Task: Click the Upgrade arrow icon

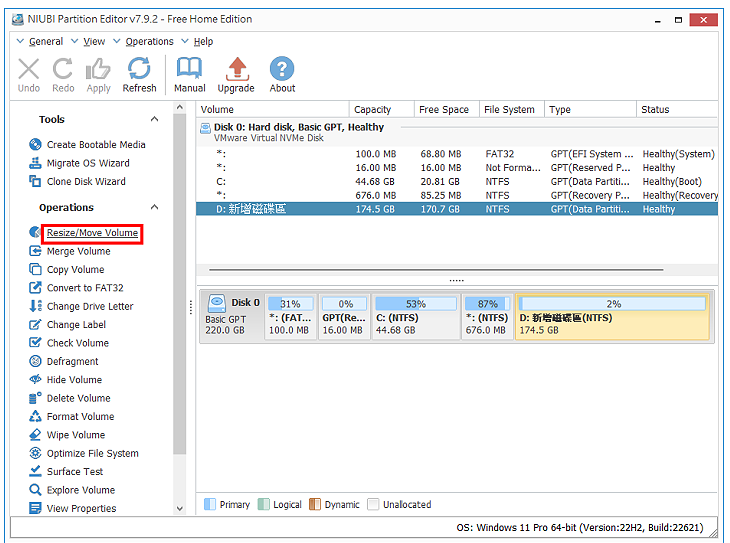Action: (x=237, y=69)
